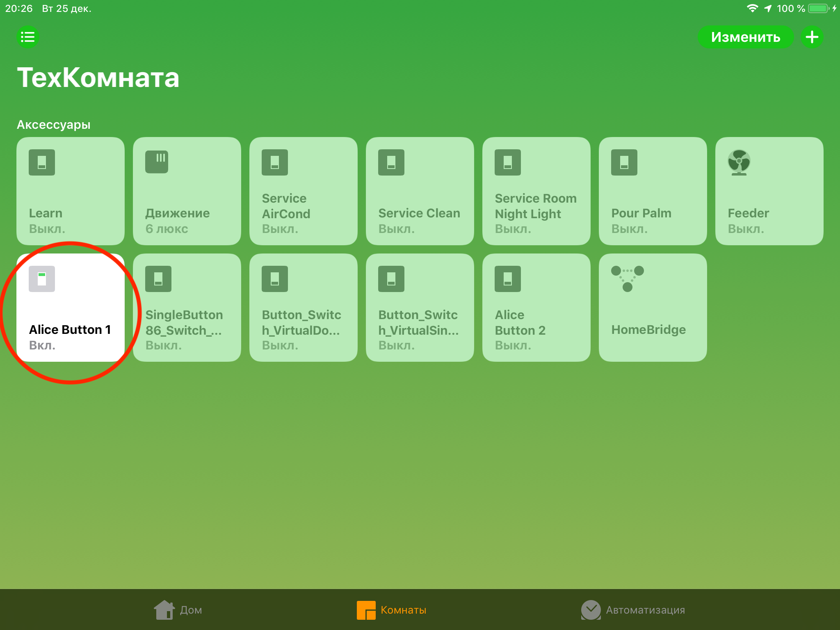Viewport: 840px width, 630px height.
Task: Click the Feeder fan icon
Action: point(739,162)
